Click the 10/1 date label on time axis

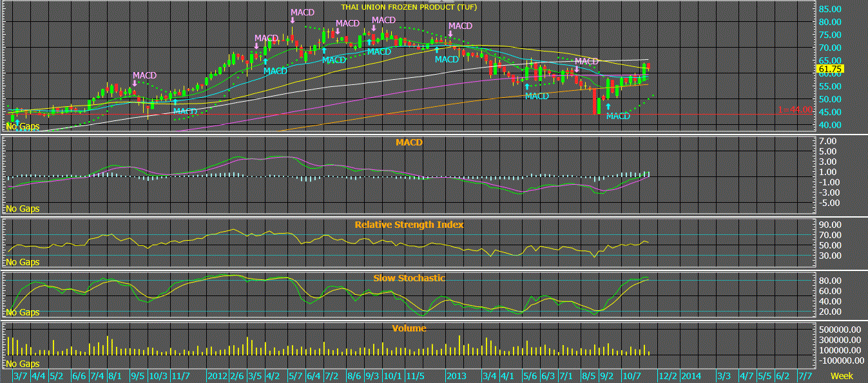392,375
